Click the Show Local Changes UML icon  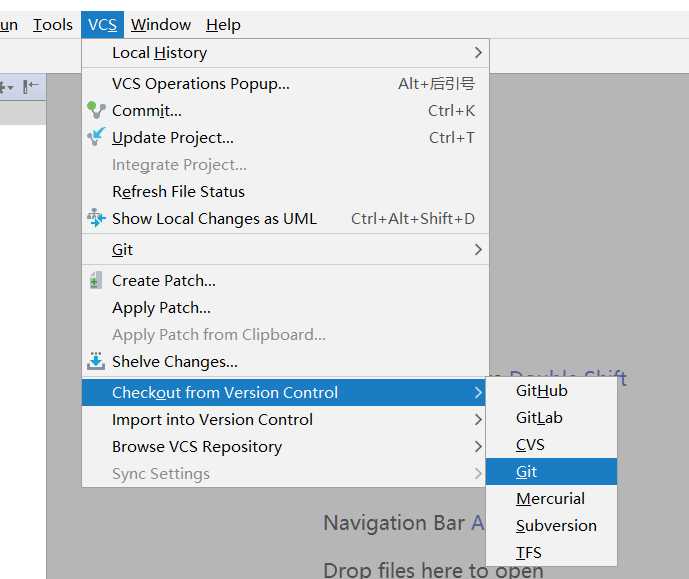[x=96, y=218]
